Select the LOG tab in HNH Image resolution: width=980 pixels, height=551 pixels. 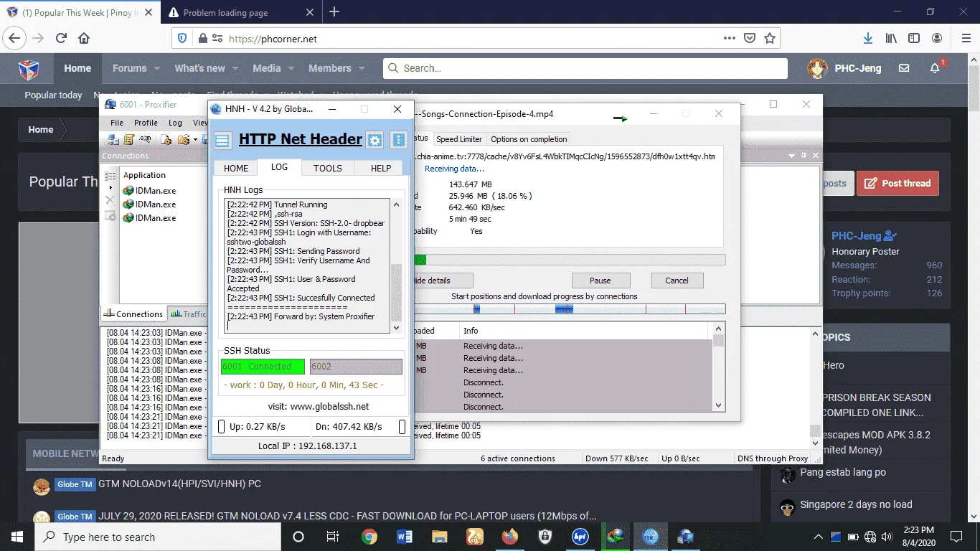tap(279, 167)
